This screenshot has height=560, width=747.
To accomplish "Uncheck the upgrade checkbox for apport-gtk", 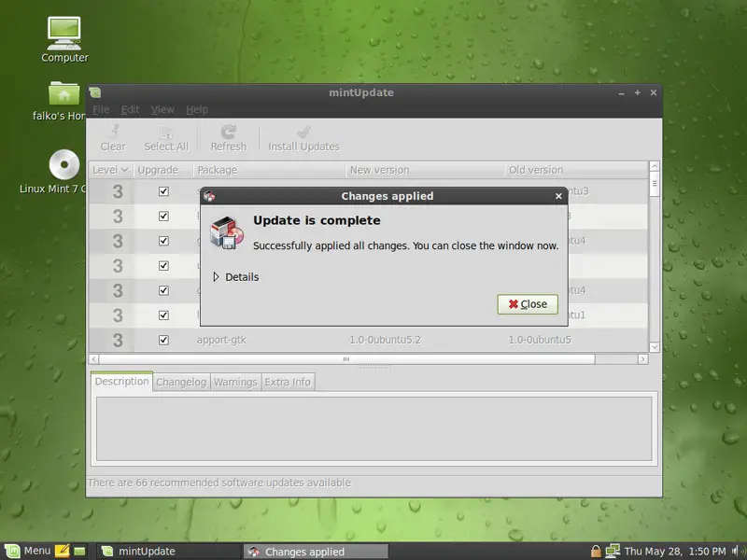I will pyautogui.click(x=163, y=340).
